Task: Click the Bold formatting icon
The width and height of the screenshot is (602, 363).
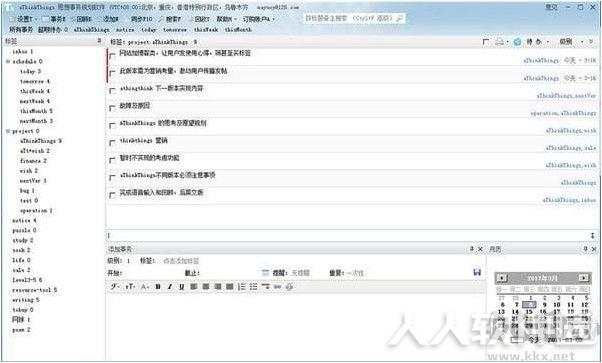Action: (158, 287)
